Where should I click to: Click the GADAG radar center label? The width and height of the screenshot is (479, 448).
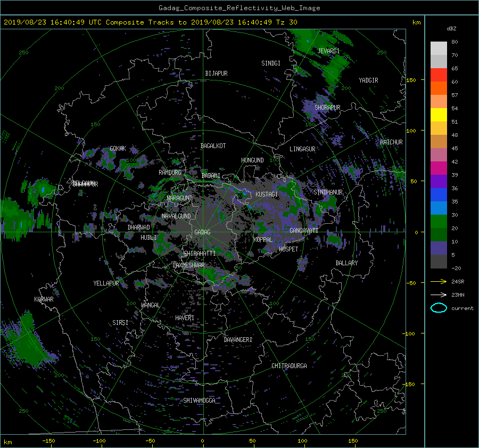click(202, 232)
